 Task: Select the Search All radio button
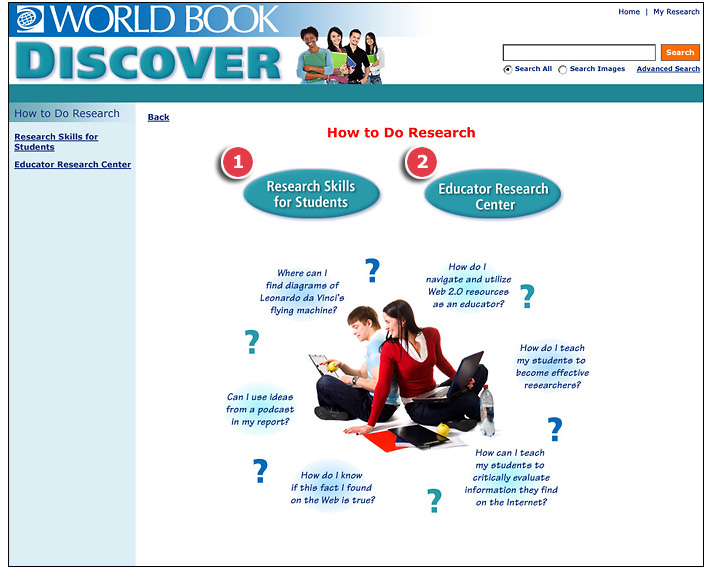point(508,69)
